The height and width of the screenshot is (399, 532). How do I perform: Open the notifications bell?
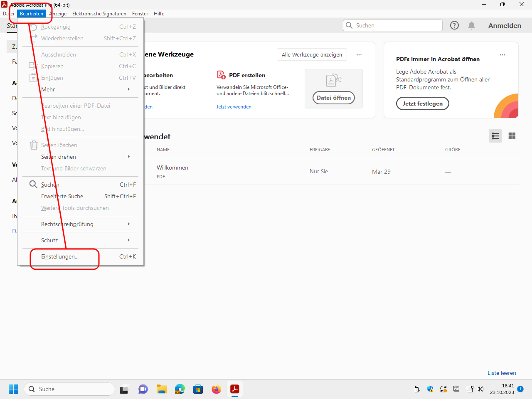point(471,25)
